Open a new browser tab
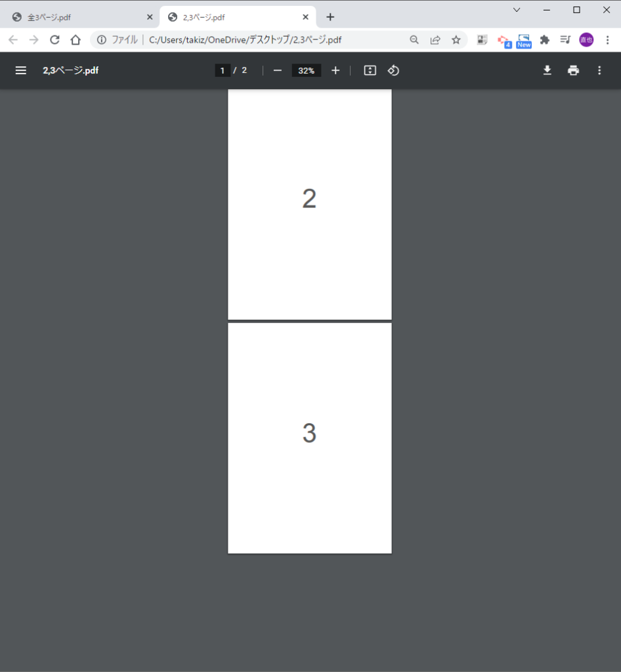 coord(330,17)
